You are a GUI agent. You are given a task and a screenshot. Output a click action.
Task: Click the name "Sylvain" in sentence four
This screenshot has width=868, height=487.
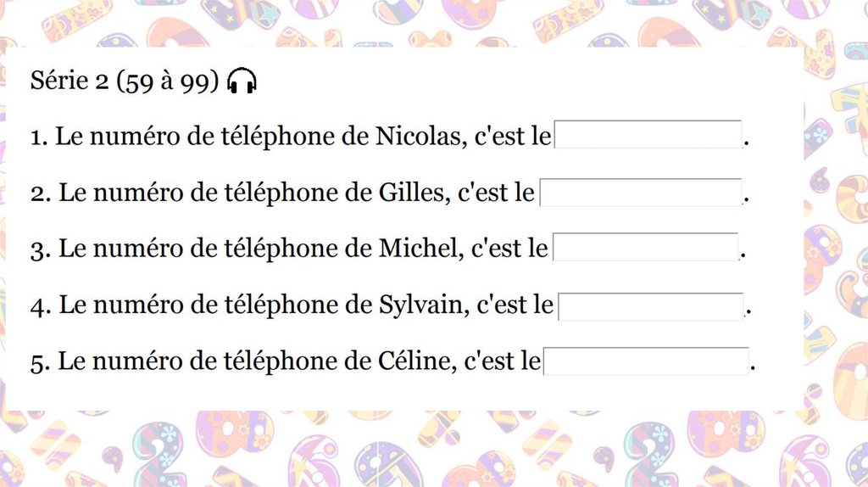pyautogui.click(x=421, y=305)
